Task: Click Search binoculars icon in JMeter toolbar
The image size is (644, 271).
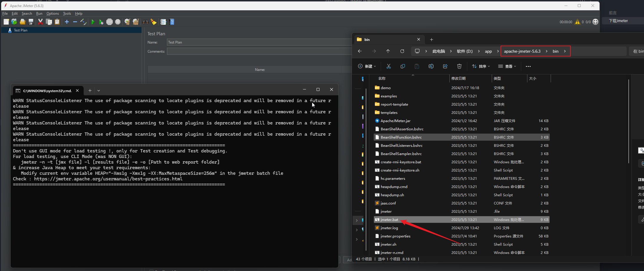Action: pyautogui.click(x=145, y=22)
